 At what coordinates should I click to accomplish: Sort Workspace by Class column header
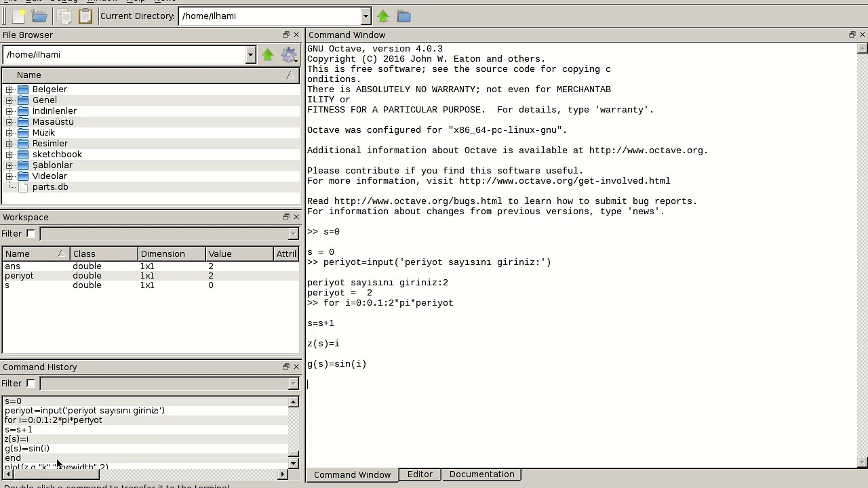[103, 253]
